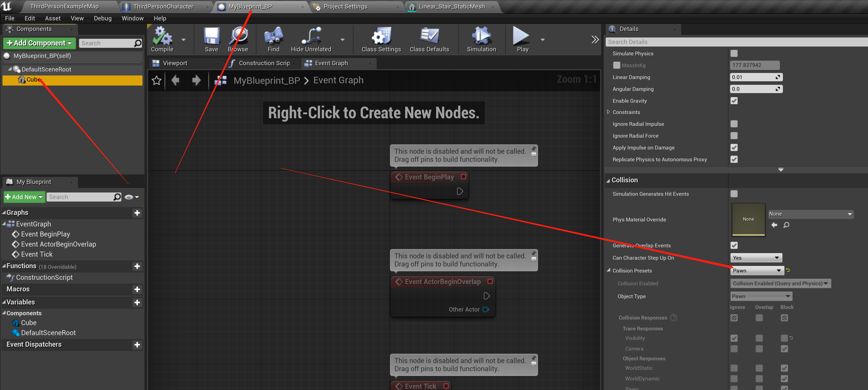The height and width of the screenshot is (390, 868).
Task: Click the My Blueprint search magnifier icon
Action: [117, 197]
